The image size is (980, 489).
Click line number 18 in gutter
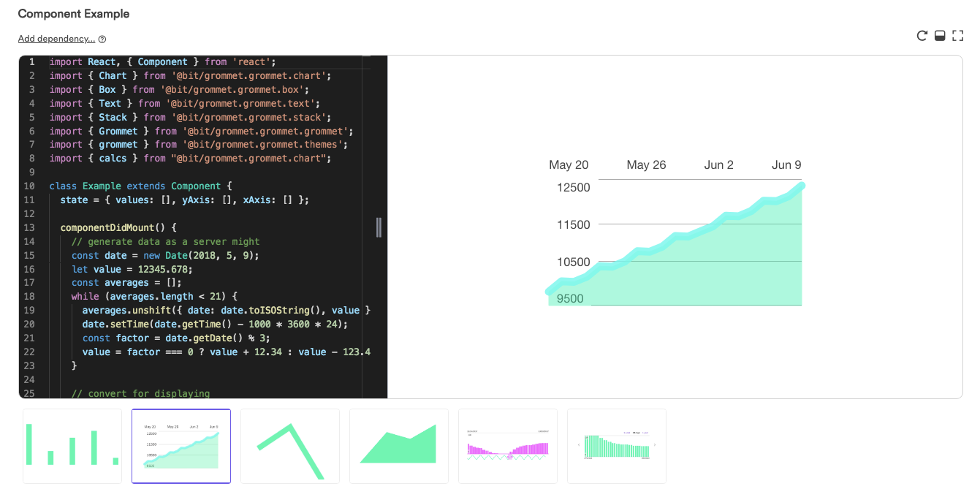(x=29, y=297)
